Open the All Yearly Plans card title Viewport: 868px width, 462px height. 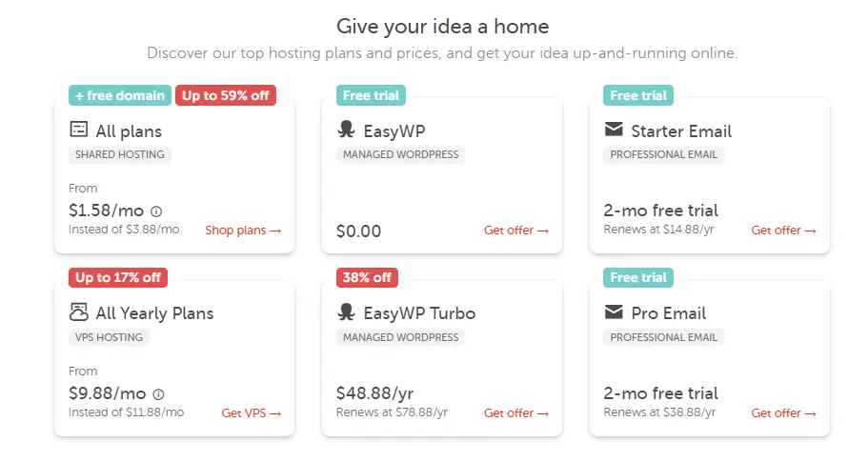[154, 313]
